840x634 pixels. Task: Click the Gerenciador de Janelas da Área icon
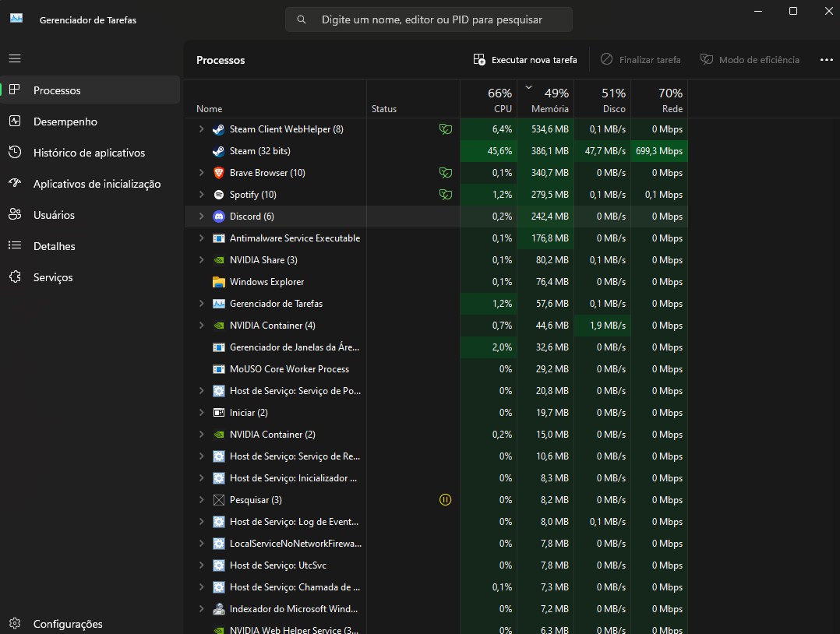(x=218, y=347)
